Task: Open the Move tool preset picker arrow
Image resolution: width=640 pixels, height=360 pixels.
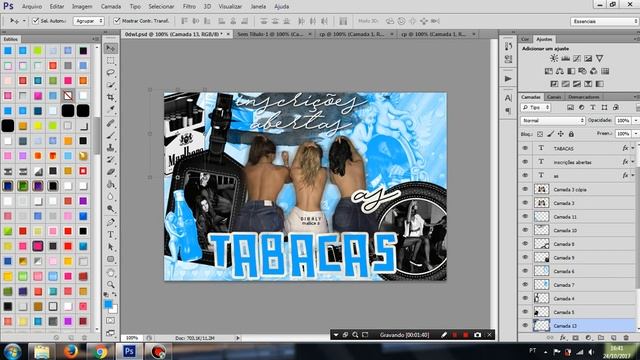Action: pos(24,21)
